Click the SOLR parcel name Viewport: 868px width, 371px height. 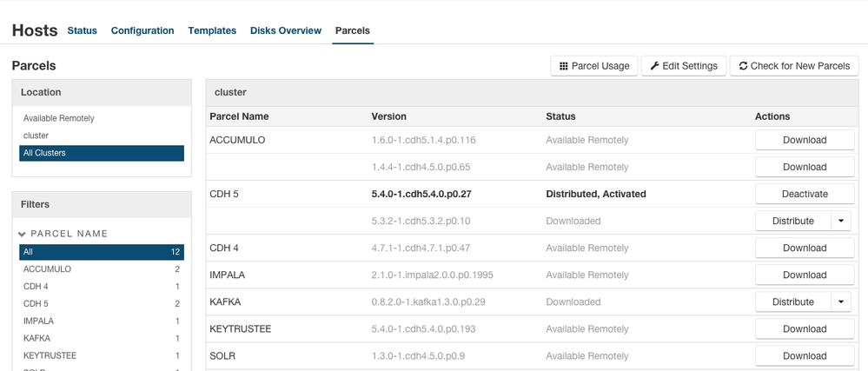click(x=222, y=356)
